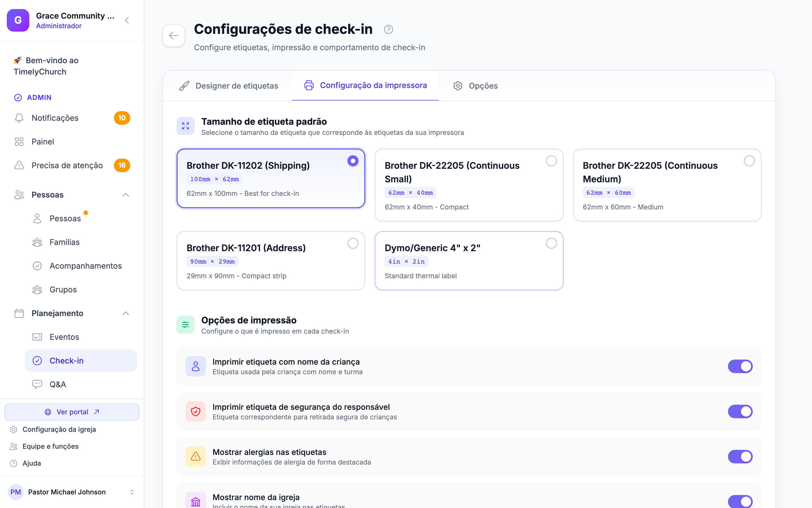Click the attention count badge 16
The image size is (812, 508).
[122, 165]
